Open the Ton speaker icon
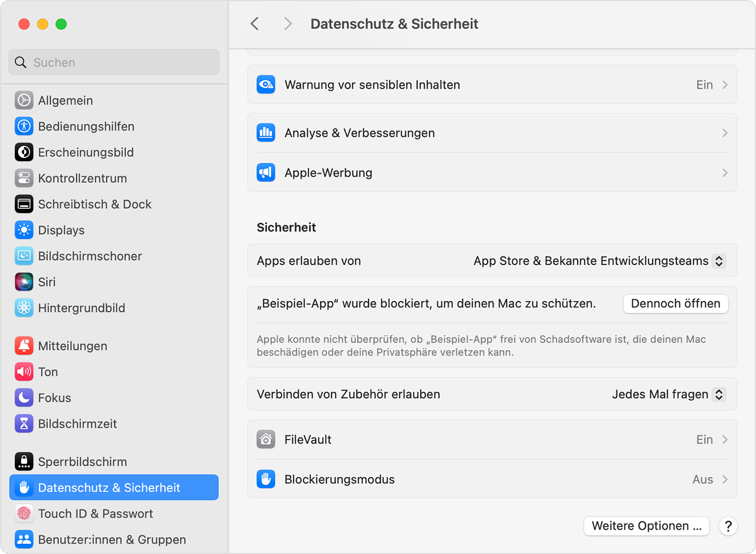Image resolution: width=756 pixels, height=554 pixels. (24, 372)
